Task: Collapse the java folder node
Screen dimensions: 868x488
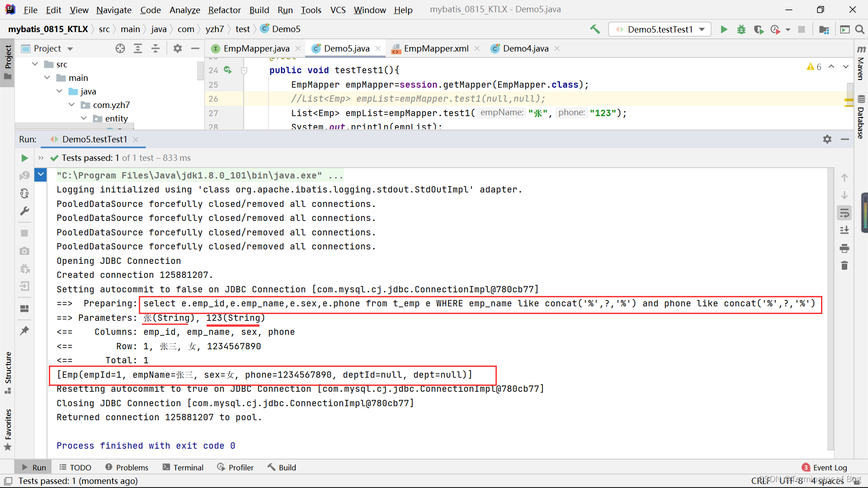Action: tap(59, 91)
